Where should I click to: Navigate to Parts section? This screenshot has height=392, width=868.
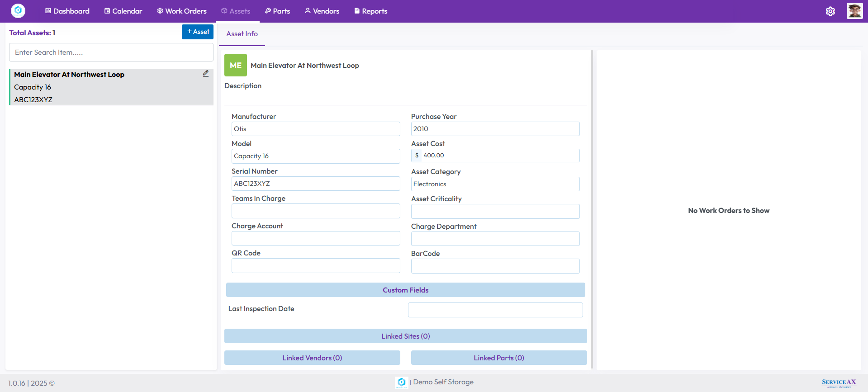277,11
